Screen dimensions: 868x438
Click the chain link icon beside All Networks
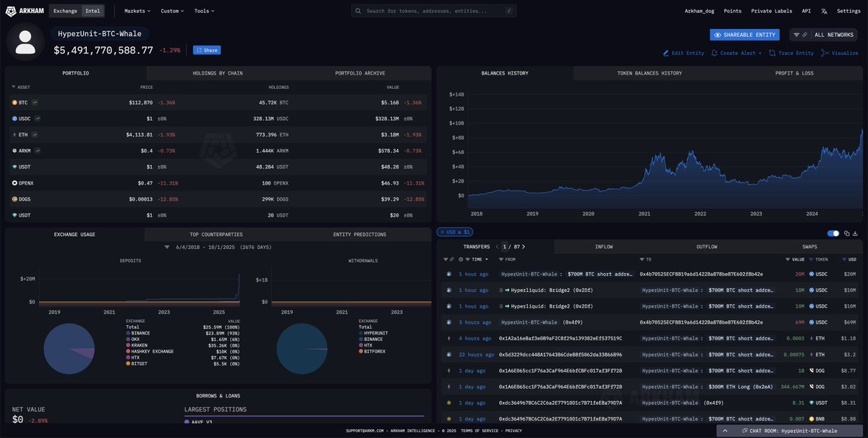click(804, 35)
